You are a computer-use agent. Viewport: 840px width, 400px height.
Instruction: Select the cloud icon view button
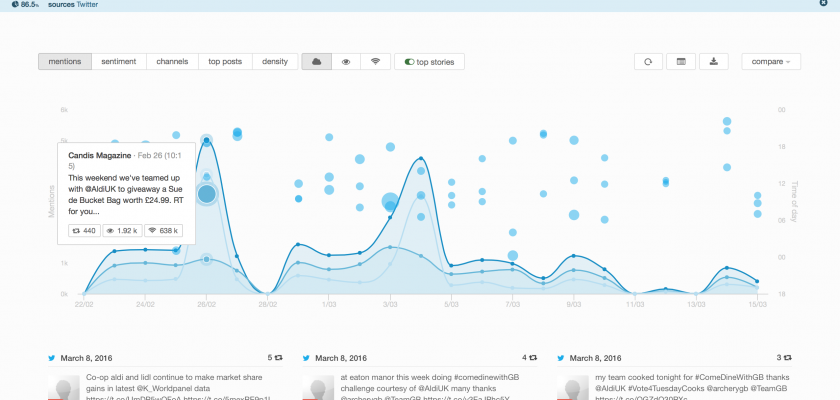point(316,62)
